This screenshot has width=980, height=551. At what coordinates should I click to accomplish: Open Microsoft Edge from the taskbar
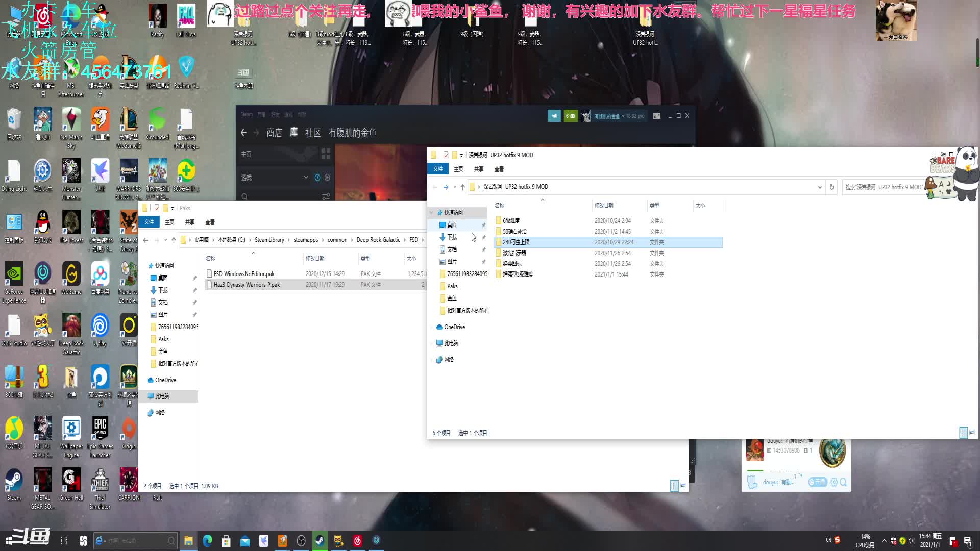coord(207,541)
